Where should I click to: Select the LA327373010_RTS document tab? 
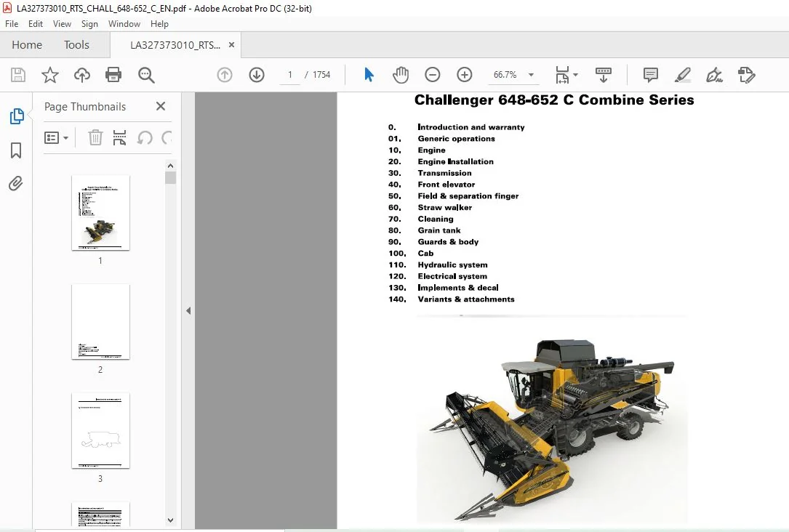tap(175, 45)
